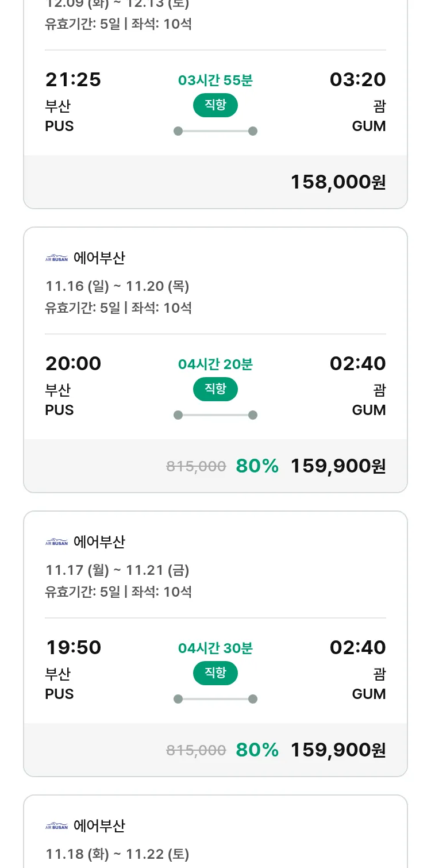Select the 158,000원 fare
This screenshot has height=868, width=431.
point(338,182)
